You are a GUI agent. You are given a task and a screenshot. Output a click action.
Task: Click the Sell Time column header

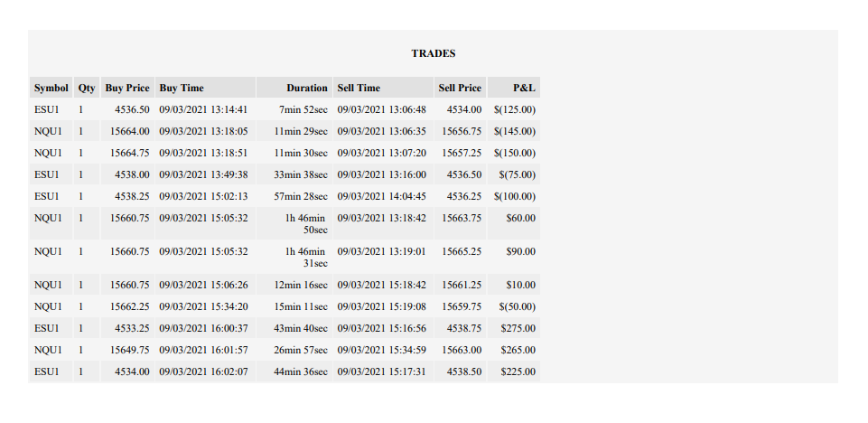click(383, 88)
